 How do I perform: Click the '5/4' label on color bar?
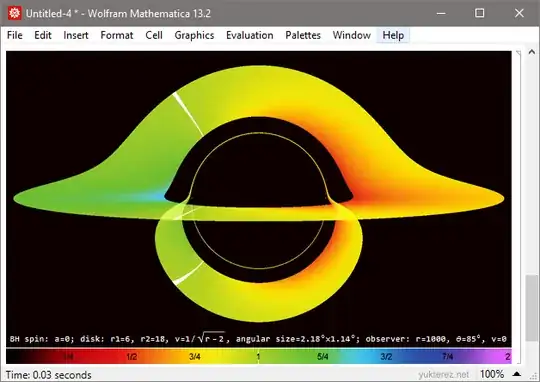click(323, 357)
